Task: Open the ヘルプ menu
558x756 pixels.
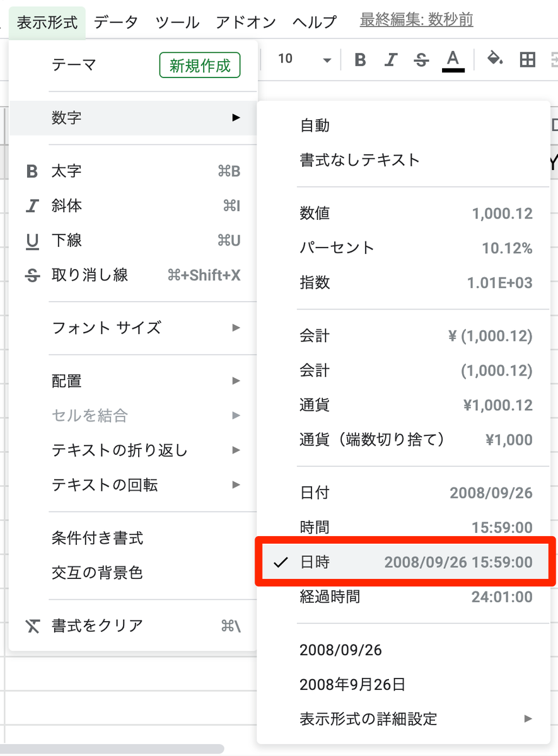Action: click(314, 21)
